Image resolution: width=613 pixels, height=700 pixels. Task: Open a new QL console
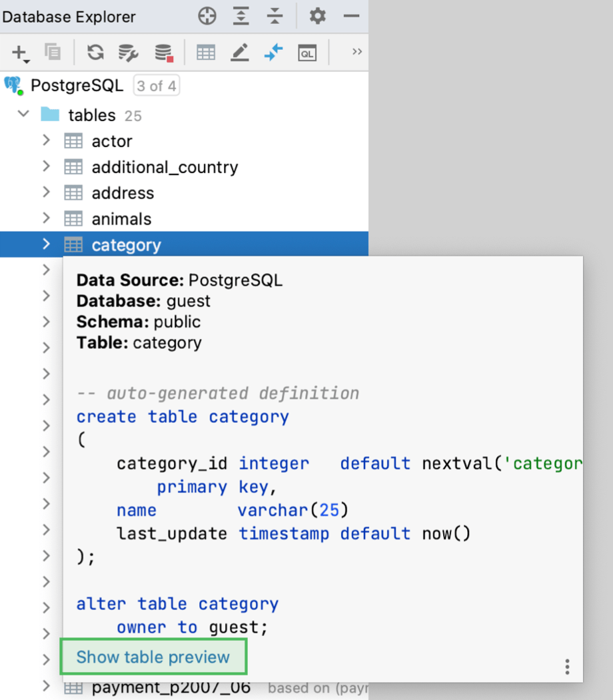(x=307, y=52)
